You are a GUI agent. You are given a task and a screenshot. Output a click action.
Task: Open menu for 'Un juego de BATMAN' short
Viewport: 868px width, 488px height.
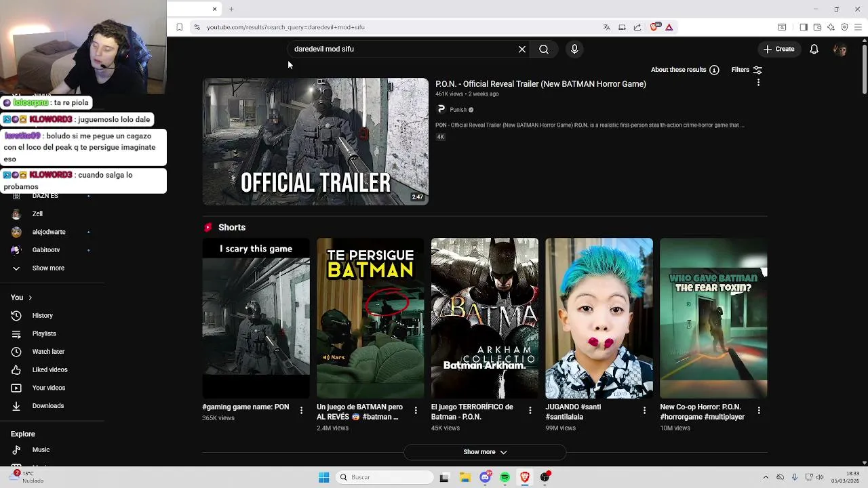(x=416, y=410)
